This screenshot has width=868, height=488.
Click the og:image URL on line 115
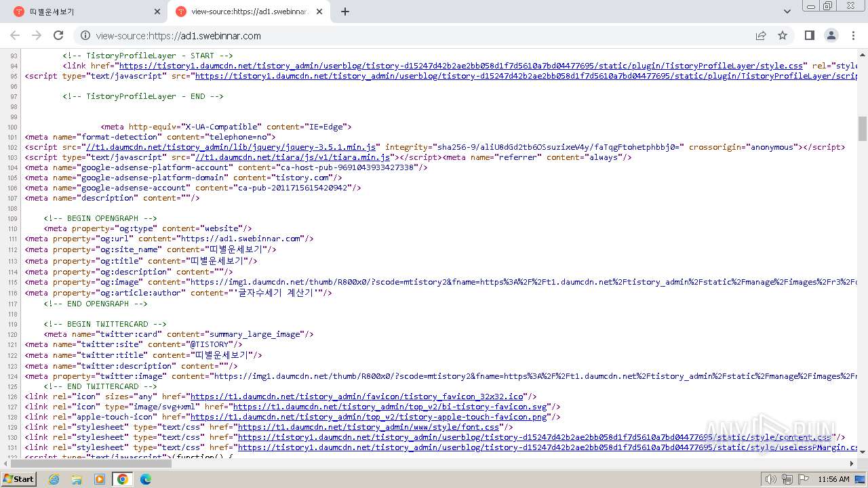tap(524, 282)
